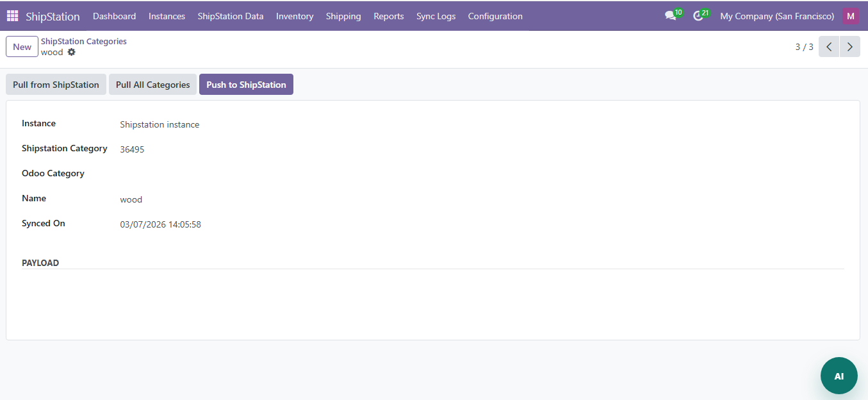Screen dimensions: 868x400
Task: Open the AI assistant floating button
Action: click(x=839, y=376)
